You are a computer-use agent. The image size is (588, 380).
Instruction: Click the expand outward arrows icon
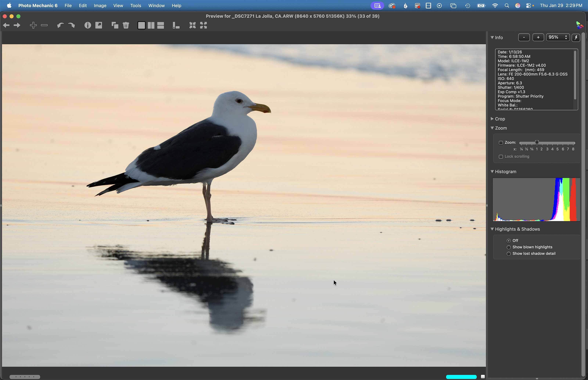coord(203,25)
